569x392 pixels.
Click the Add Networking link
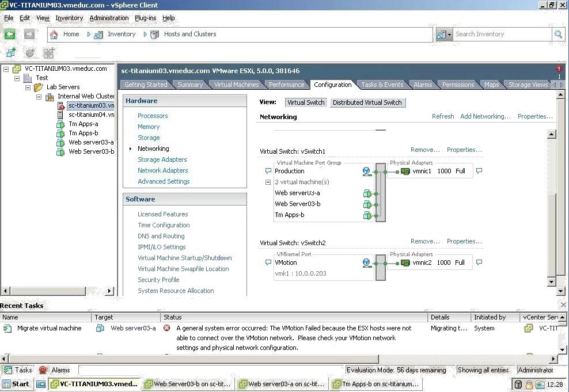(x=485, y=116)
